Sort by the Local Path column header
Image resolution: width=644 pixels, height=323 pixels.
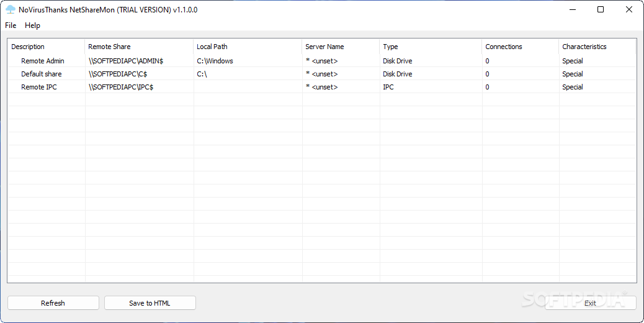248,47
